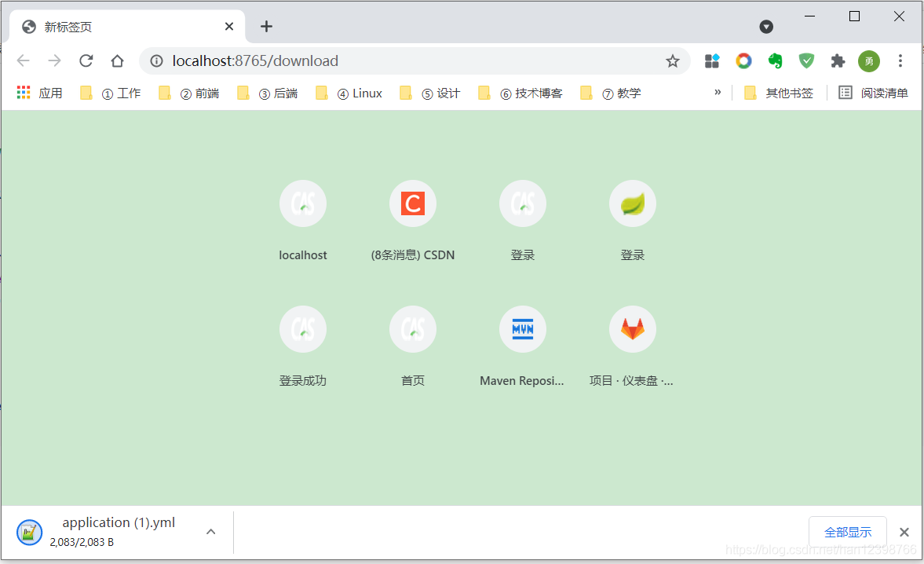This screenshot has height=564, width=924.
Task: Open the ② 前端 bookmark folder
Action: 189,93
